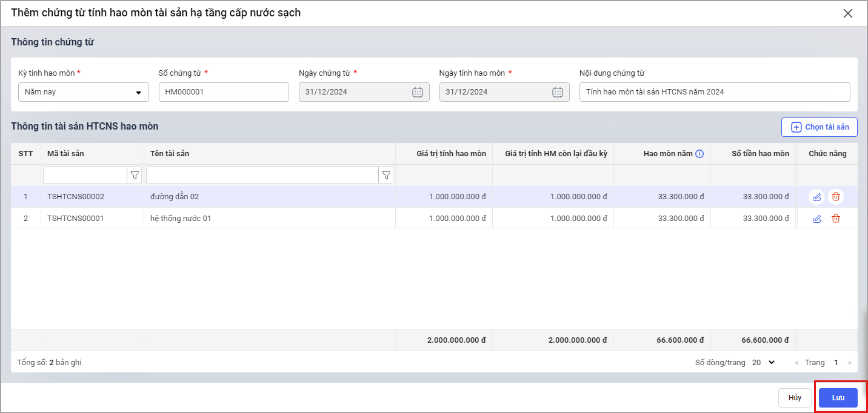Focus the Số chứng từ input field

pos(224,92)
